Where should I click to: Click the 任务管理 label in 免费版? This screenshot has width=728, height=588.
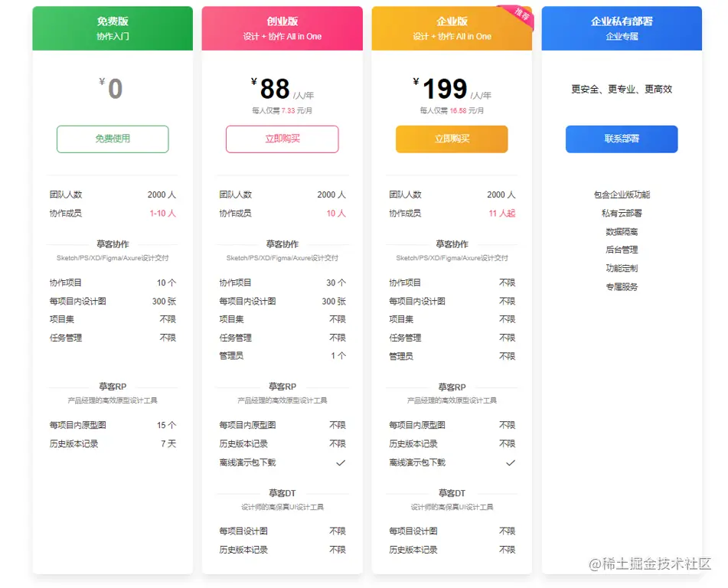(x=66, y=338)
